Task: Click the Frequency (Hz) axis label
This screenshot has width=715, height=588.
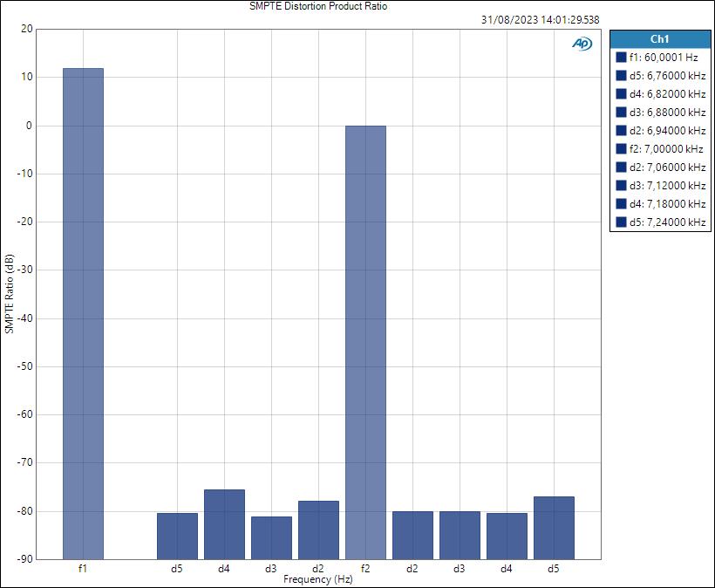Action: (318, 579)
